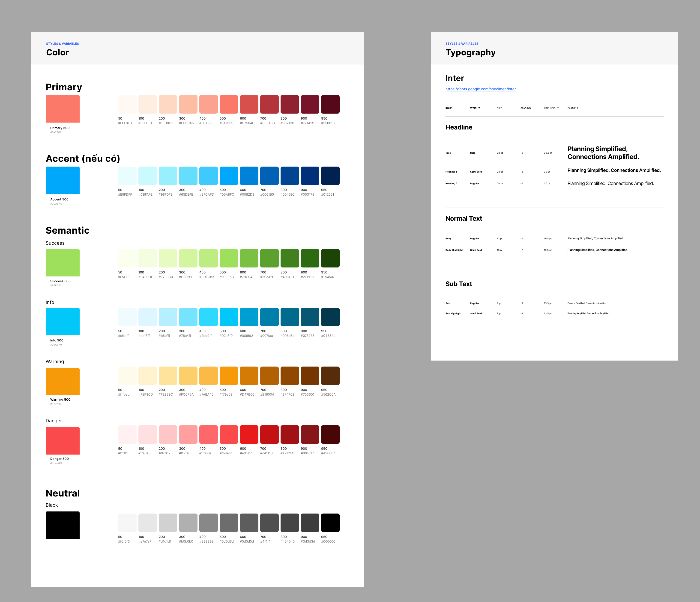Pick the darkest navy Accent shade
The height and width of the screenshot is (602, 700).
[330, 176]
